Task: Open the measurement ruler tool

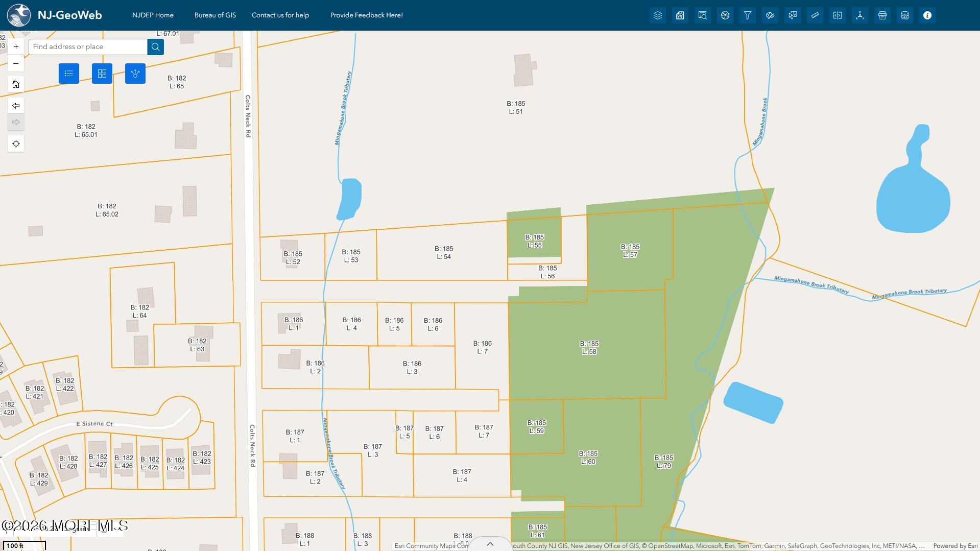Action: (815, 15)
